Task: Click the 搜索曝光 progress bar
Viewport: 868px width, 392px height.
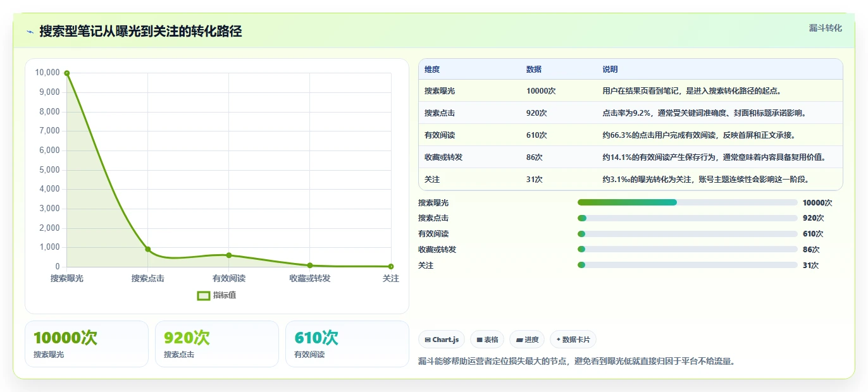Action: (687, 202)
